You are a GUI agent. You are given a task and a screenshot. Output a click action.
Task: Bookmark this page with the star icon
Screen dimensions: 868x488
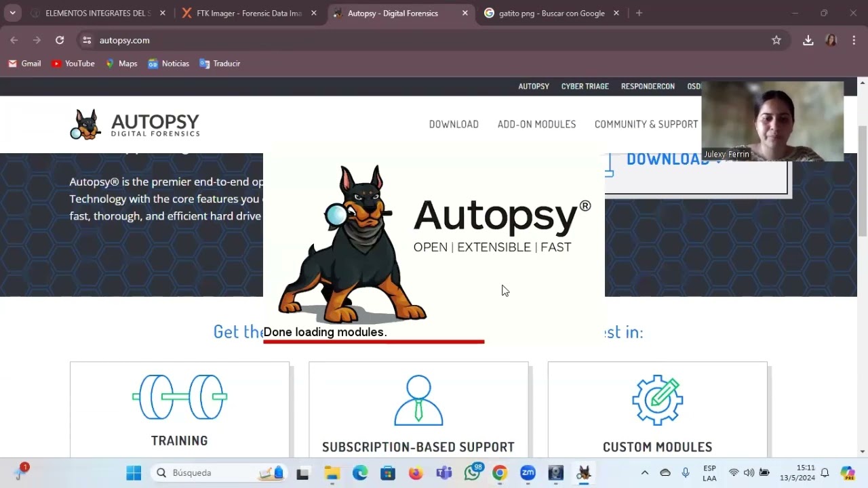[x=776, y=40]
